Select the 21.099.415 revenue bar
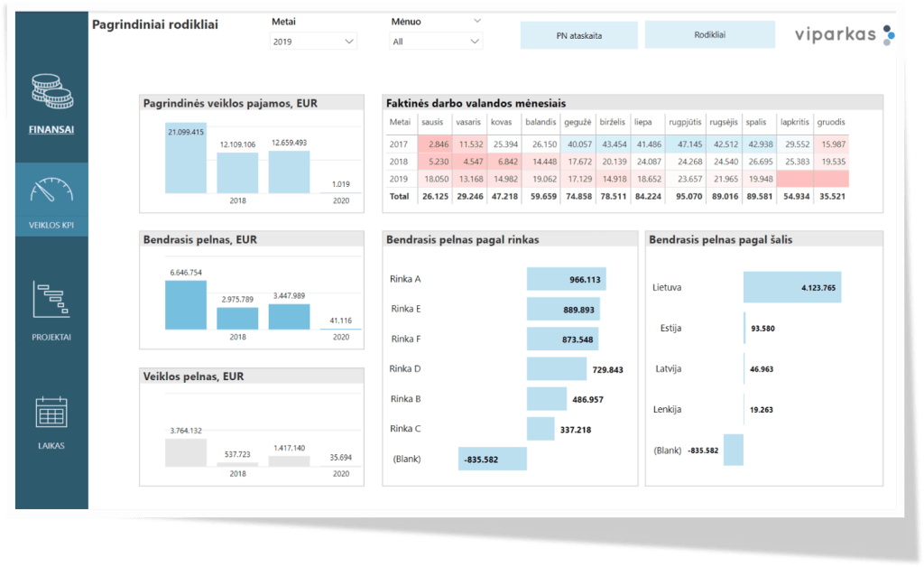Viewport: 924px width, 567px height. click(187, 163)
